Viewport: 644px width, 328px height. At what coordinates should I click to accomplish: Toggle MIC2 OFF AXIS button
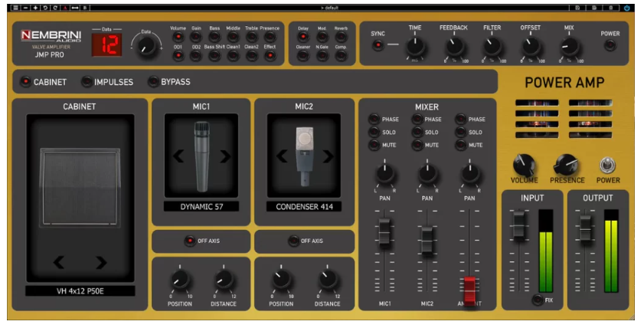293,241
